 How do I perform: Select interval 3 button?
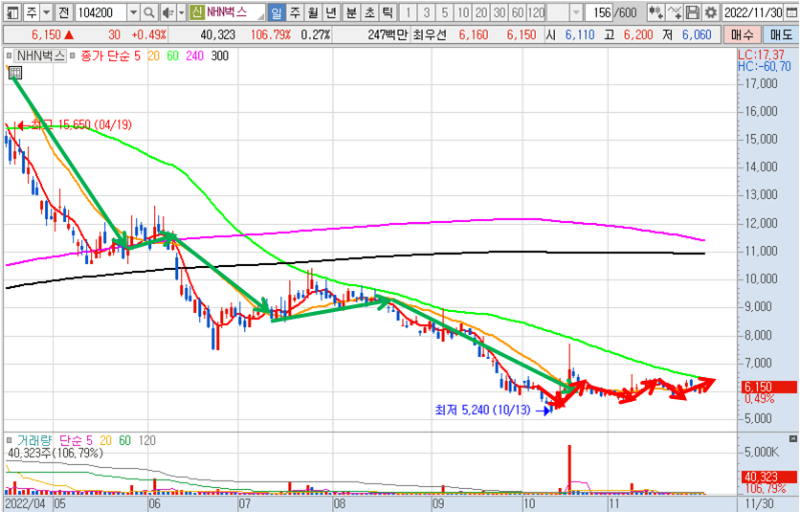pos(426,12)
